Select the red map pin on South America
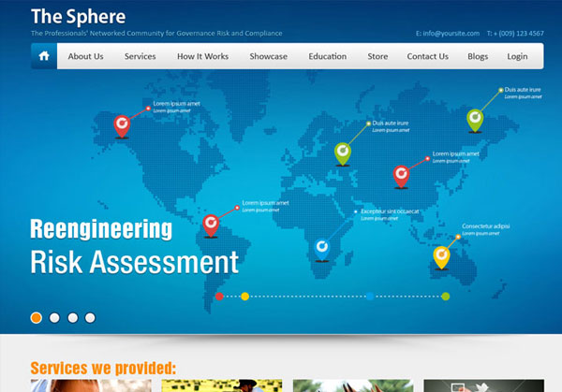Viewport: 562px width, 392px height. tap(211, 223)
